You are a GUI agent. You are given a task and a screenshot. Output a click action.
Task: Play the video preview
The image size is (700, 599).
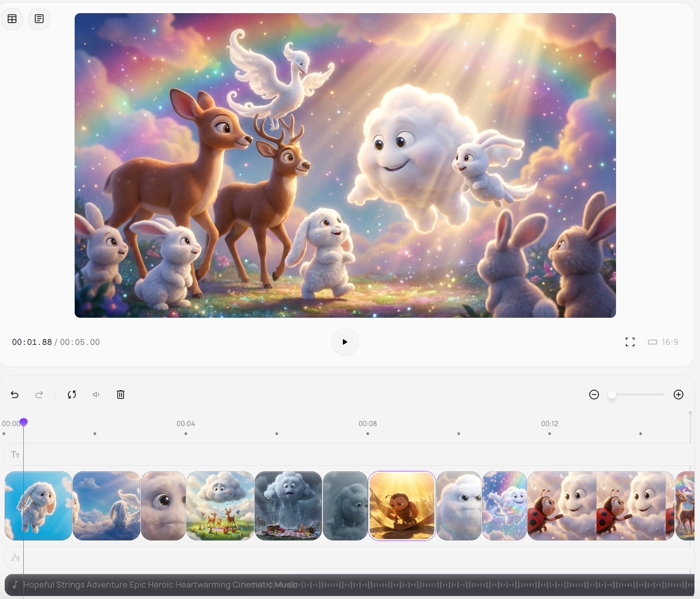point(345,342)
